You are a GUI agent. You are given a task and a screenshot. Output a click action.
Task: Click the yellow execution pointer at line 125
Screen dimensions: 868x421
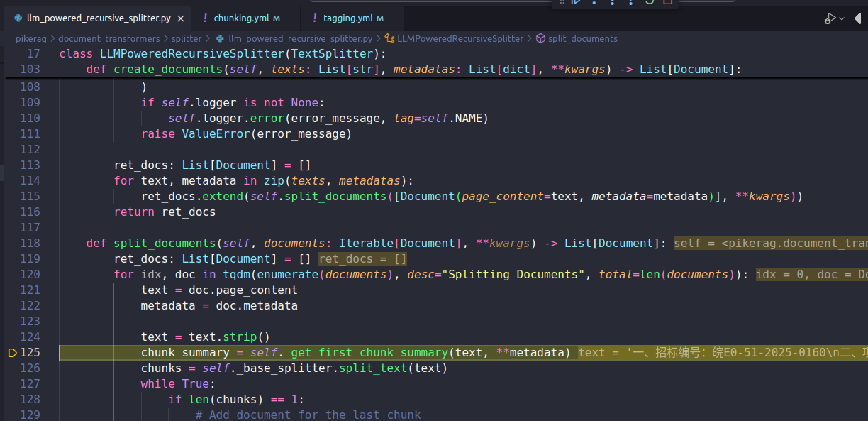[x=12, y=353]
